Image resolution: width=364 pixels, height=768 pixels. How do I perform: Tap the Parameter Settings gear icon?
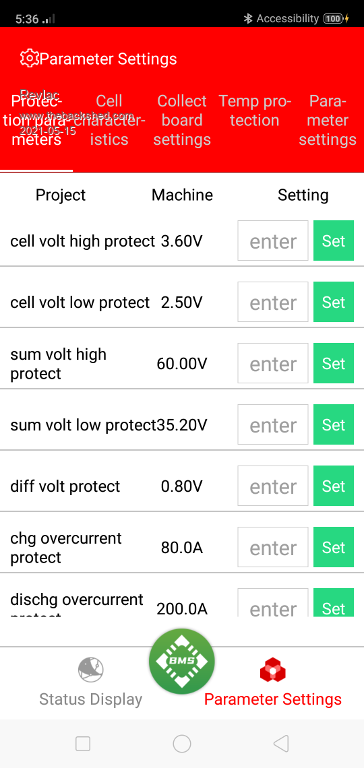29,58
